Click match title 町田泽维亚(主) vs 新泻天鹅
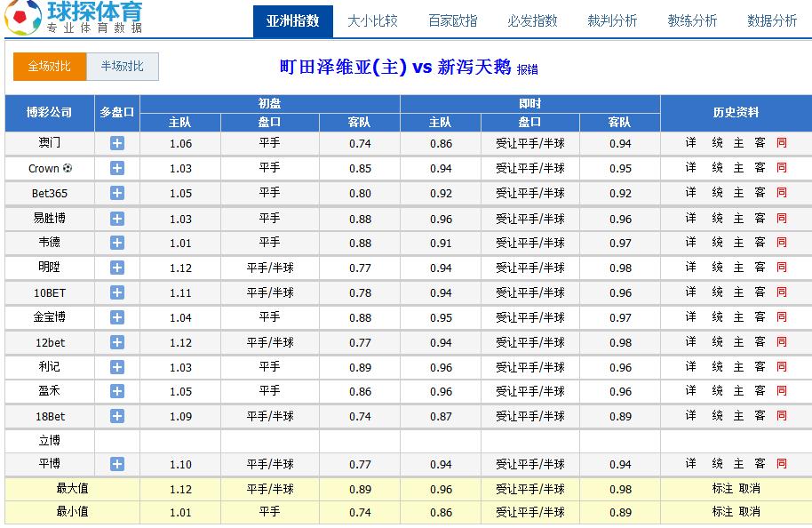Image resolution: width=812 pixels, height=528 pixels. pyautogui.click(x=395, y=68)
